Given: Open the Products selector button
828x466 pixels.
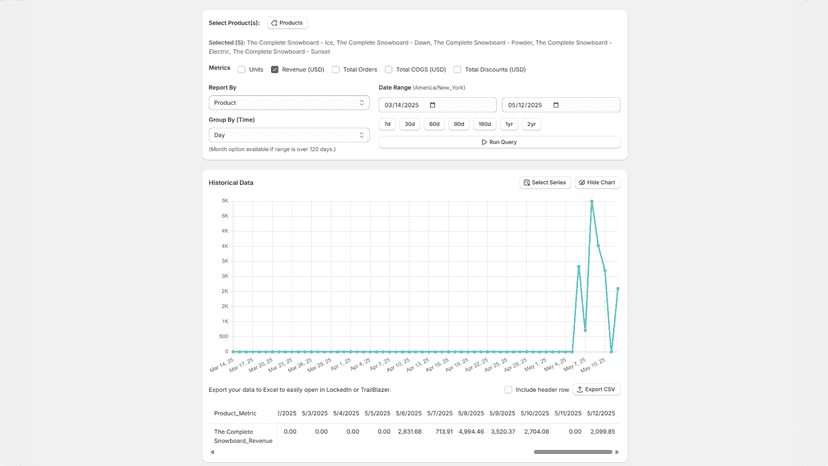Looking at the screenshot, I should 287,23.
